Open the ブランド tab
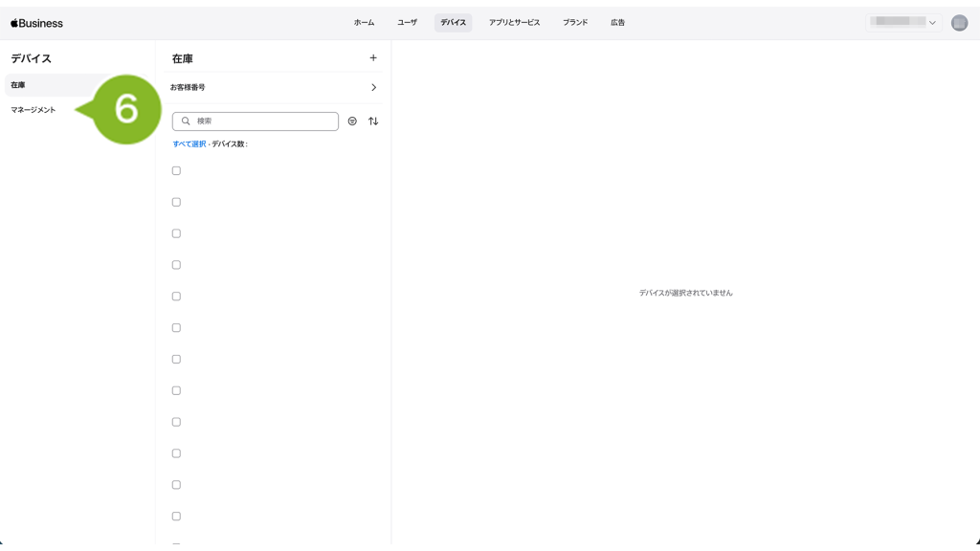Viewport: 980px width, 551px height. click(575, 23)
